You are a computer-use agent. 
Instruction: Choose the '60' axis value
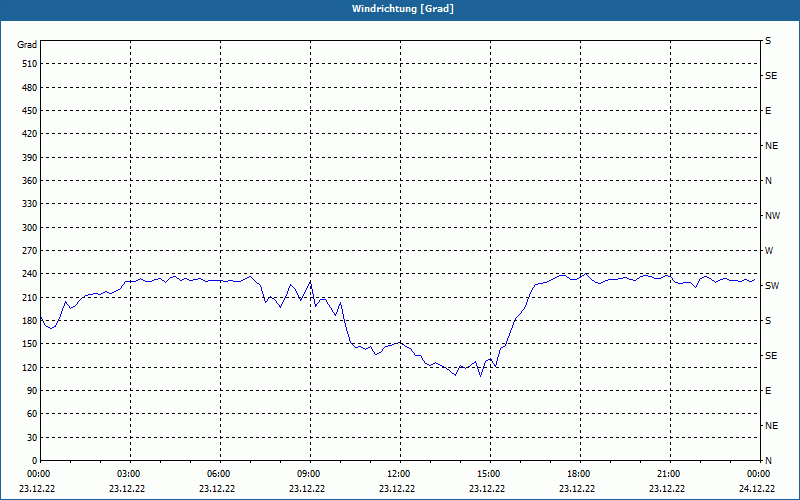pyautogui.click(x=32, y=414)
